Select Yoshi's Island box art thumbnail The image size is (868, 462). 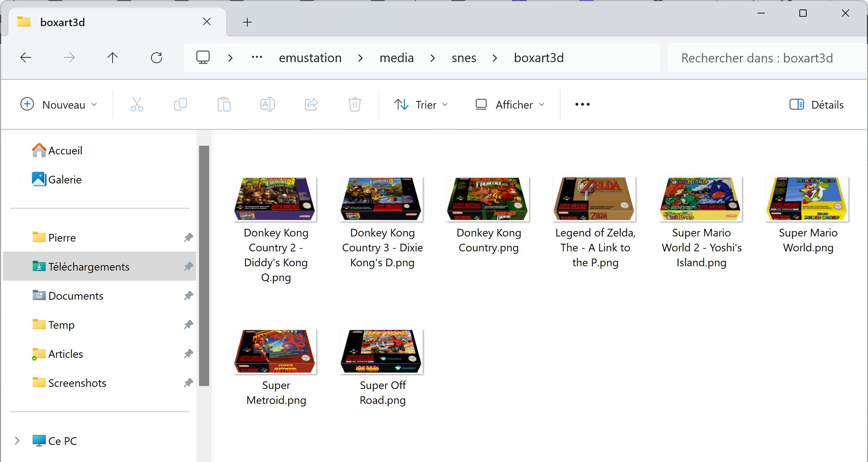pyautogui.click(x=701, y=199)
